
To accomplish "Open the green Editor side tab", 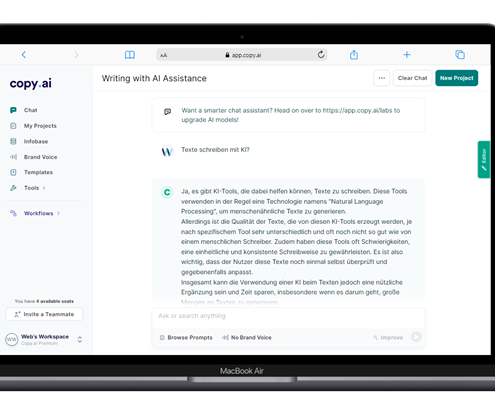I will tap(484, 159).
